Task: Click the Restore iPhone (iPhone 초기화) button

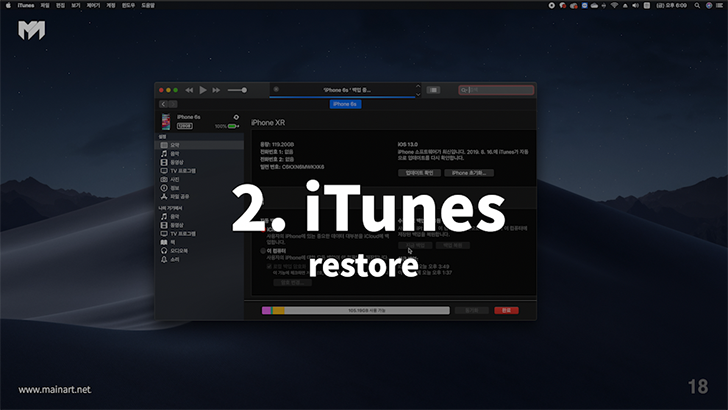Action: pyautogui.click(x=469, y=173)
